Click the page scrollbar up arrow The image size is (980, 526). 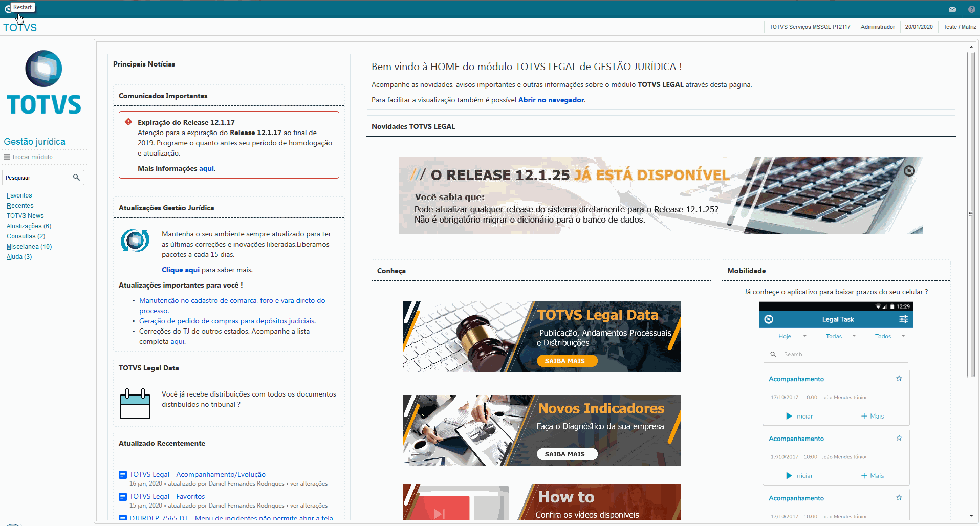(x=971, y=47)
